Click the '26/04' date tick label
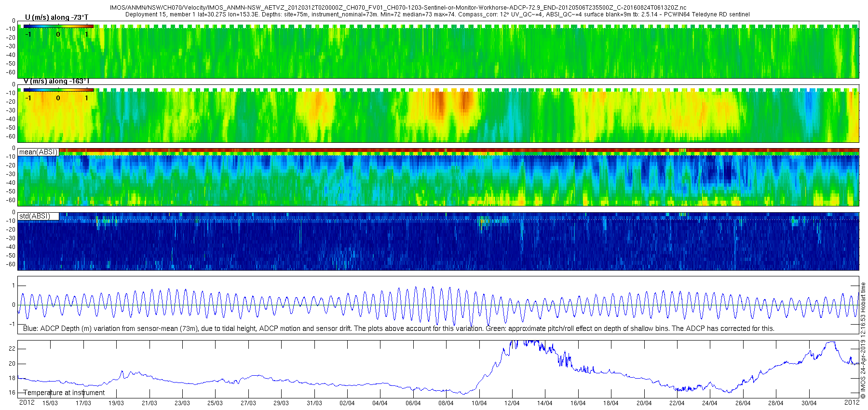The width and height of the screenshot is (868, 410). tap(743, 403)
